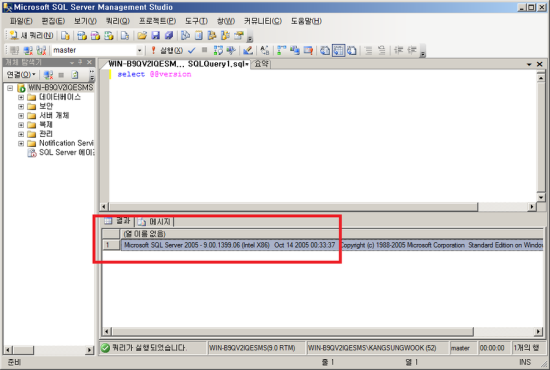
Task: Expand the 데이터베이스 folder
Action: (x=21, y=97)
